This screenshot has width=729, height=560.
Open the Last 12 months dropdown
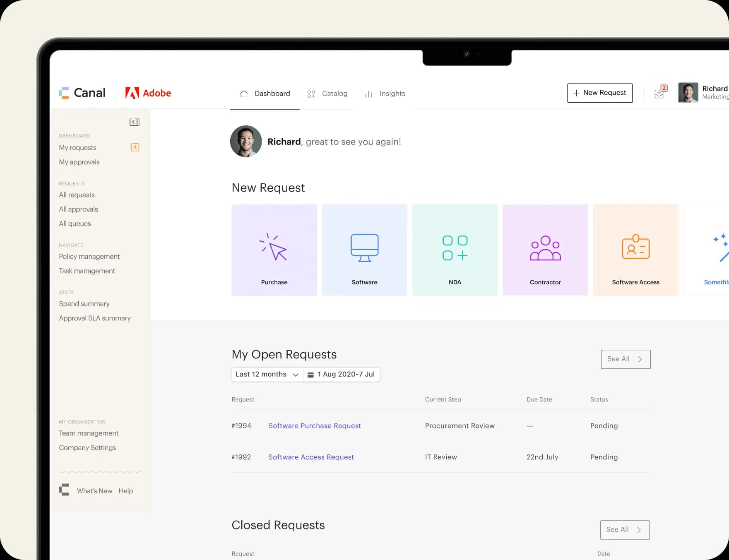tap(267, 375)
